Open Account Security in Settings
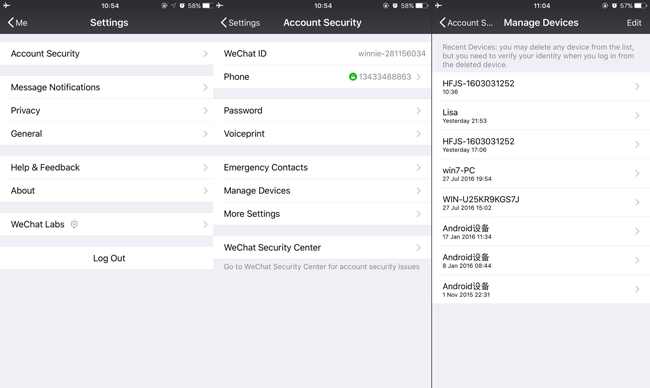This screenshot has width=650, height=388. pyautogui.click(x=107, y=53)
